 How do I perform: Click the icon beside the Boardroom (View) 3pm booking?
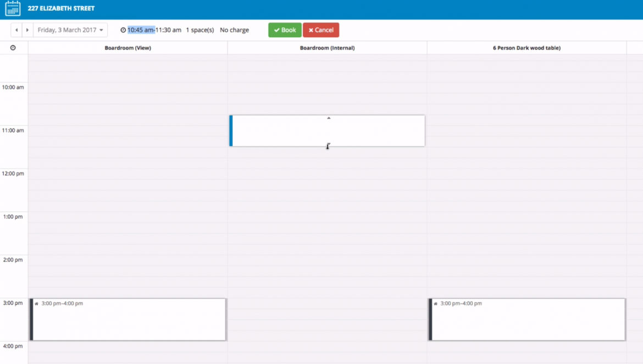tap(36, 303)
